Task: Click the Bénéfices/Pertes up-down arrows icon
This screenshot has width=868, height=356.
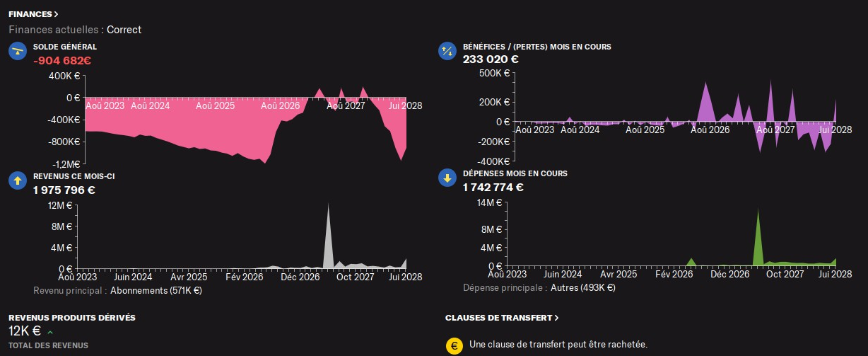Action: point(447,51)
